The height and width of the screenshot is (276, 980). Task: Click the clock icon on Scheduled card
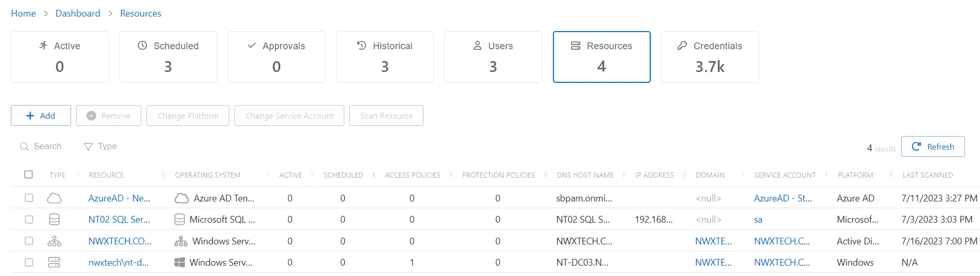point(142,46)
